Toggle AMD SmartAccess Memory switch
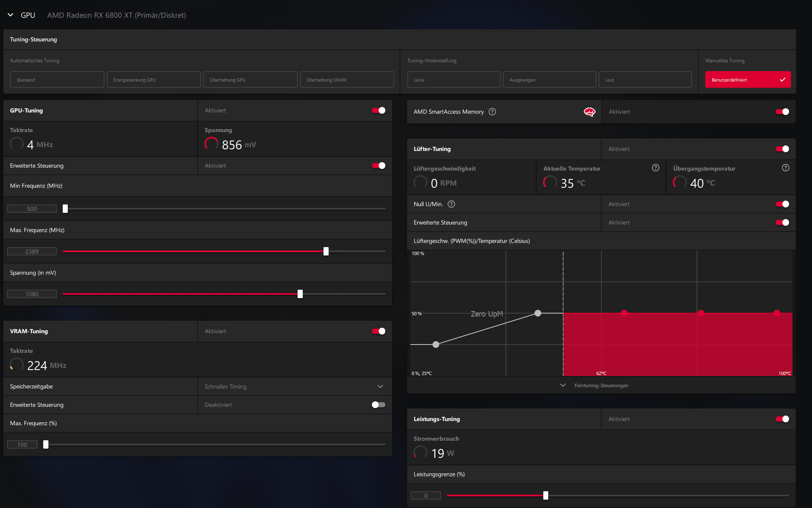 pyautogui.click(x=782, y=112)
